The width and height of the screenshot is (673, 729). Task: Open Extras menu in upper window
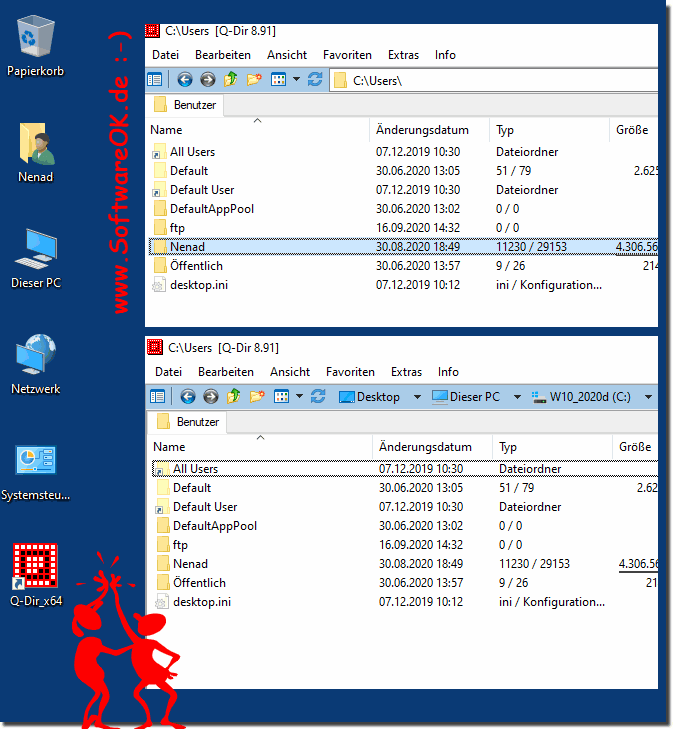point(403,55)
